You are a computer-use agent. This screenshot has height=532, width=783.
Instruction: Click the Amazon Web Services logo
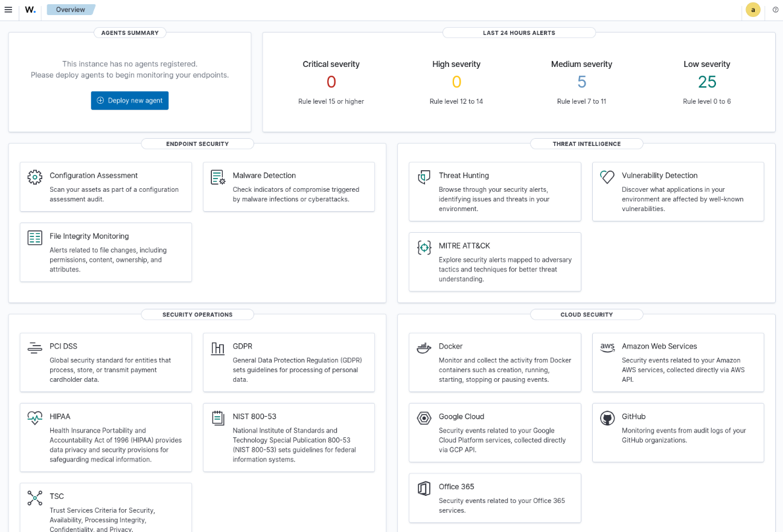607,348
